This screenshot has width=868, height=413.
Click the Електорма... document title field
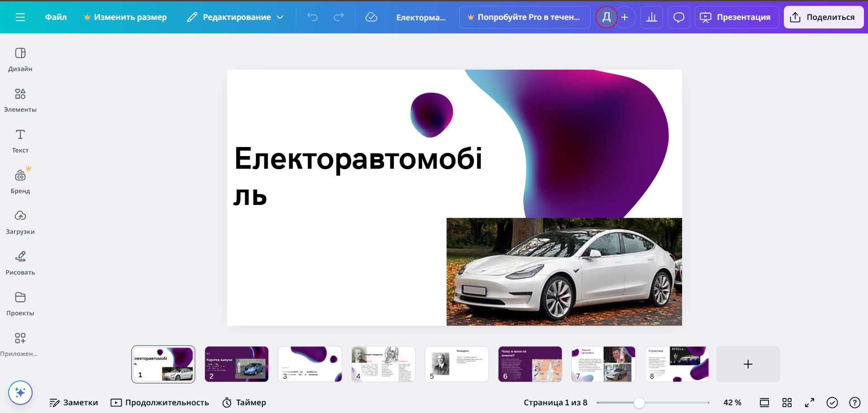421,17
